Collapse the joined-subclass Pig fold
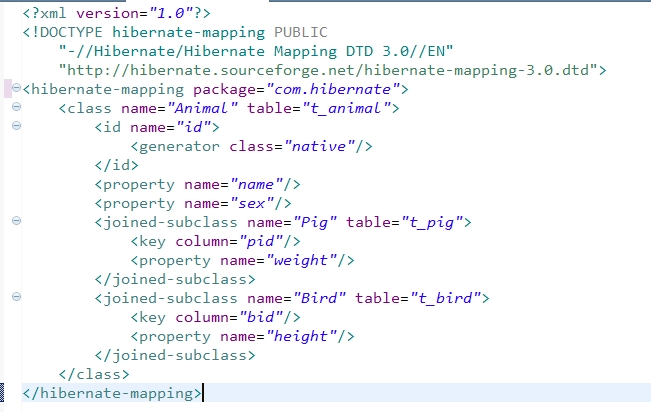The height and width of the screenshot is (412, 651). (16, 221)
